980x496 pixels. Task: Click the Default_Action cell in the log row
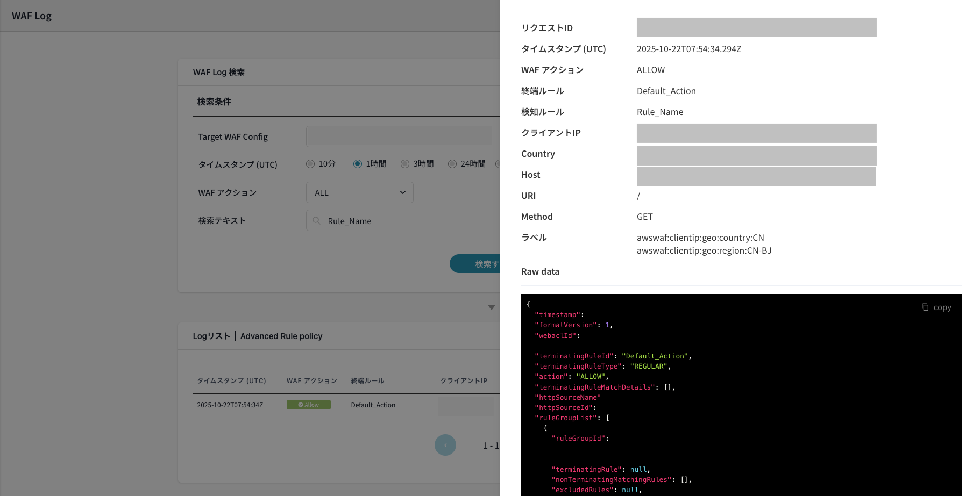373,405
